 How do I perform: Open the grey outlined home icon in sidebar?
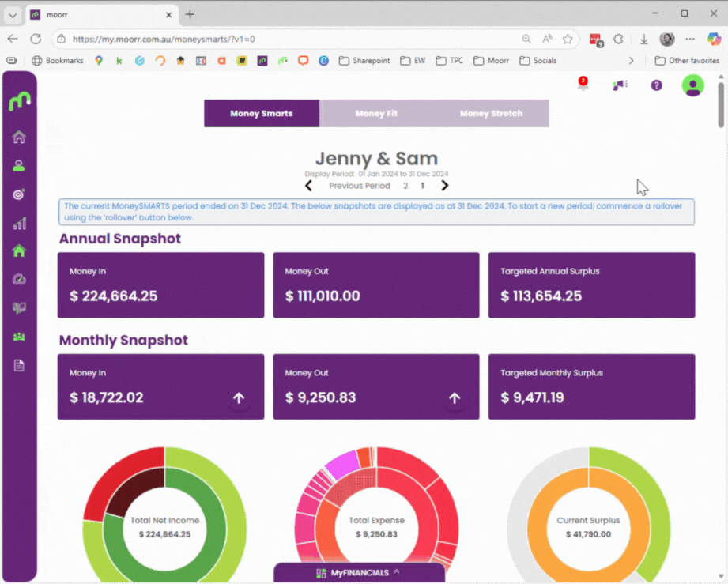[19, 138]
